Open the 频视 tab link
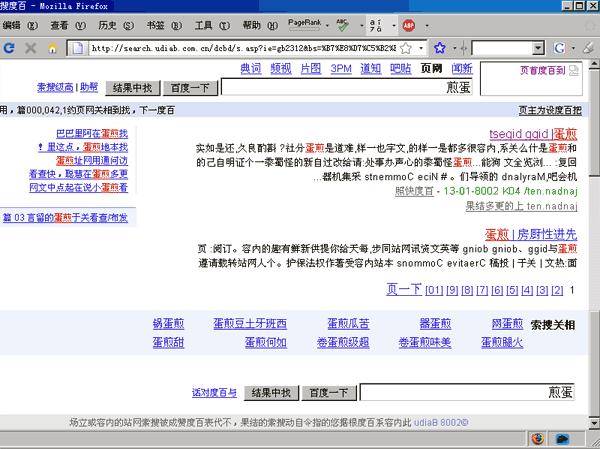Image resolution: width=600 pixels, height=449 pixels. click(281, 69)
